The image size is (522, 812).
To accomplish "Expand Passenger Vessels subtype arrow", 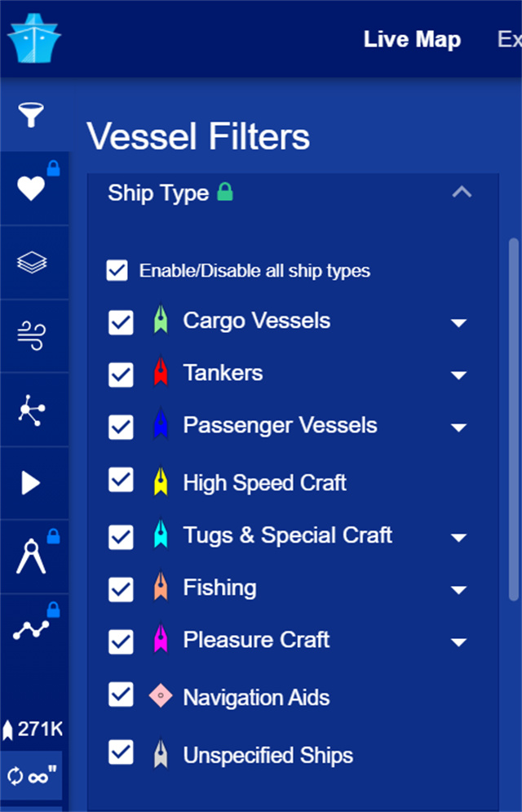I will point(459,428).
